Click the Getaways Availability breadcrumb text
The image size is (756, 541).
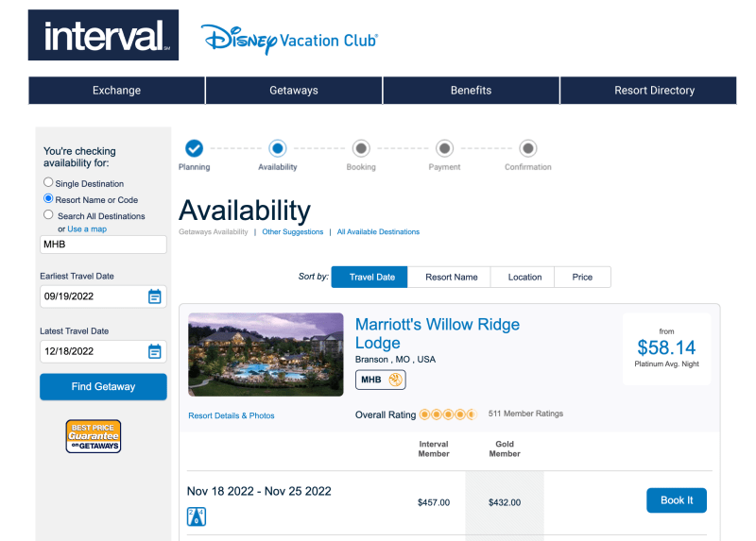point(214,231)
